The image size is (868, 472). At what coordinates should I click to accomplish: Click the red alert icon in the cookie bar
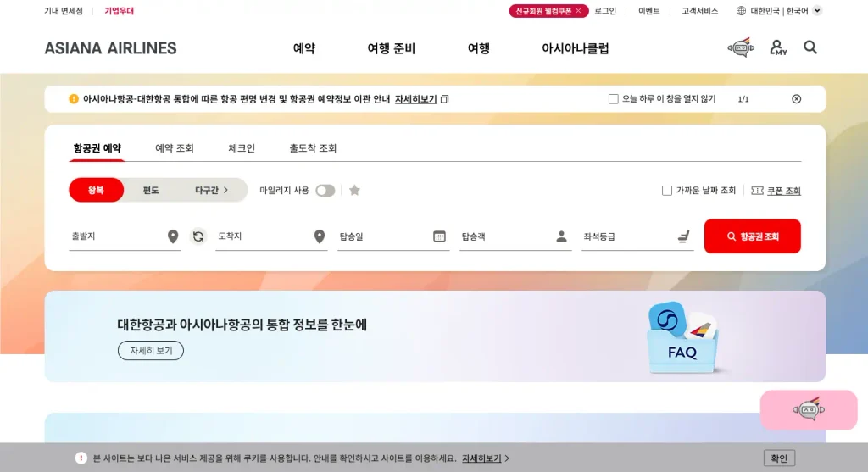pyautogui.click(x=81, y=458)
